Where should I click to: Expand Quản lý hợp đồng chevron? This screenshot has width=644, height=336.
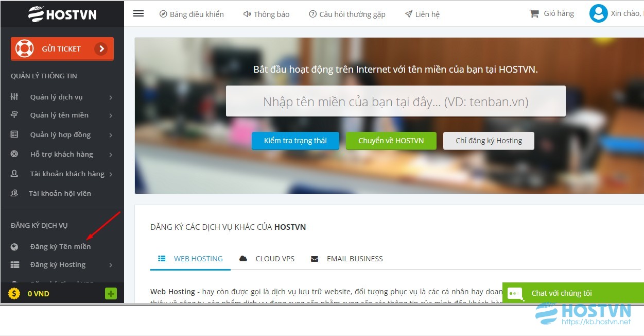click(111, 135)
